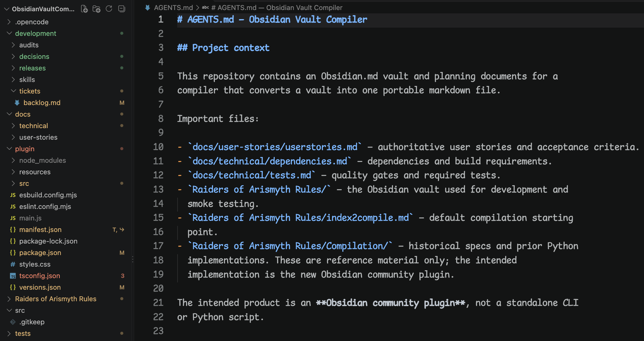Viewport: 644px width, 341px height.
Task: Open package-lock.json file
Action: pyautogui.click(x=48, y=241)
